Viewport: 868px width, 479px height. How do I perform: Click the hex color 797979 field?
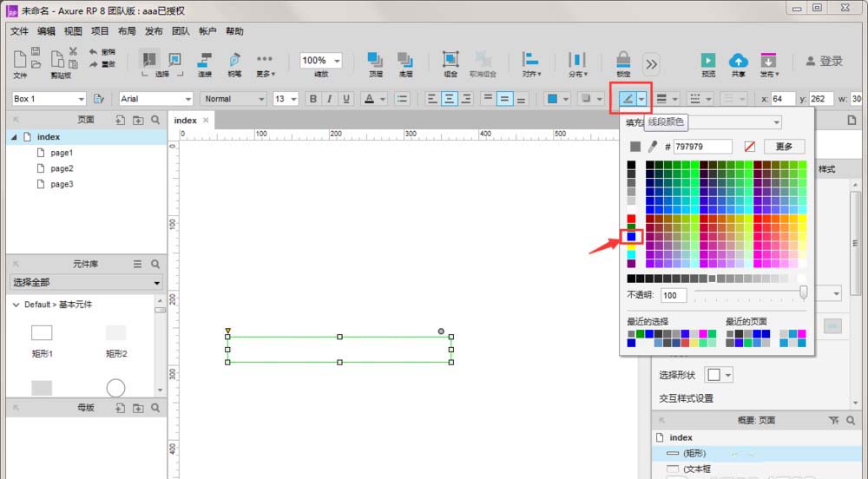pos(702,147)
